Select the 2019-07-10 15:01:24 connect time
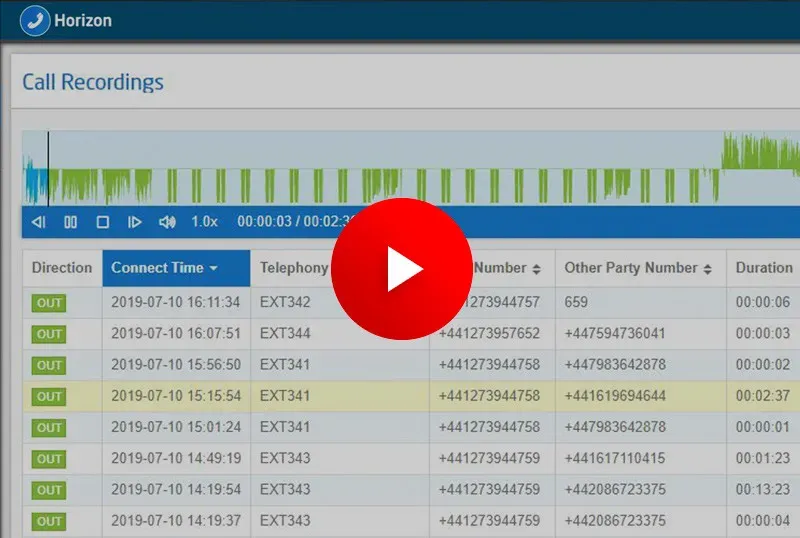This screenshot has width=800, height=538. tap(176, 427)
